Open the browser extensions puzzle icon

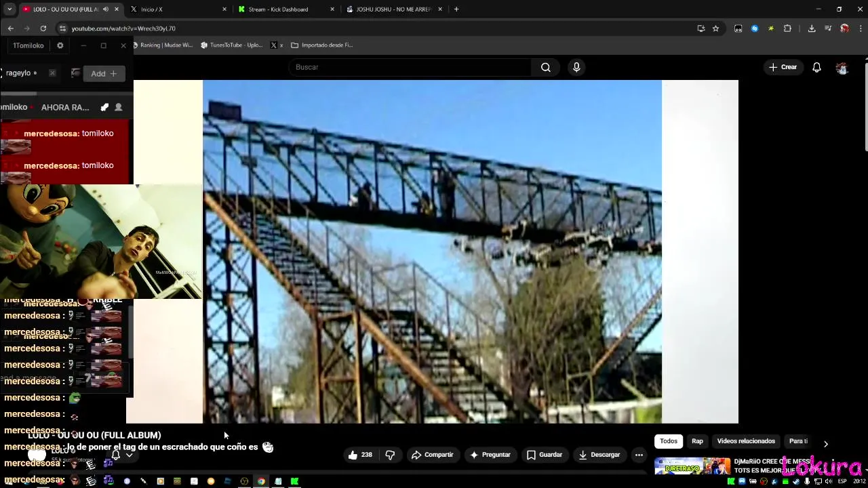click(787, 28)
